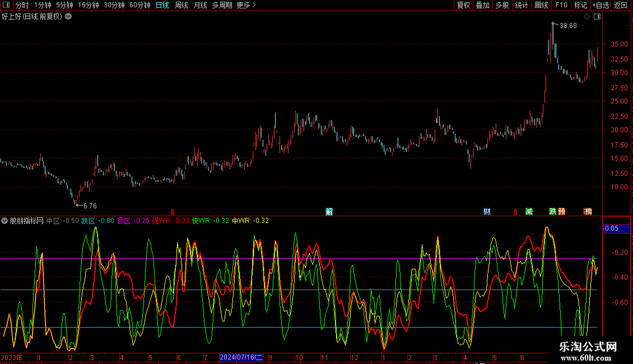Select the 60分钟 period

pos(140,5)
